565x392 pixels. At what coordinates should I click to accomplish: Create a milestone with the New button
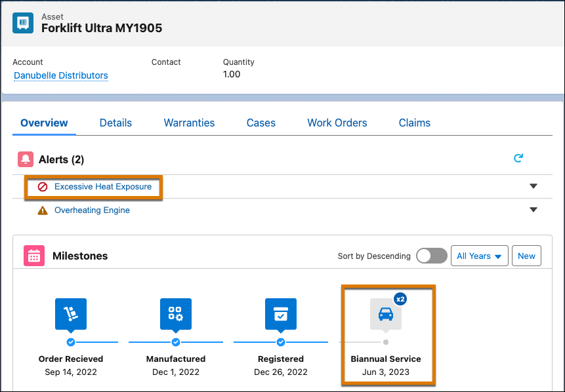[x=526, y=256]
